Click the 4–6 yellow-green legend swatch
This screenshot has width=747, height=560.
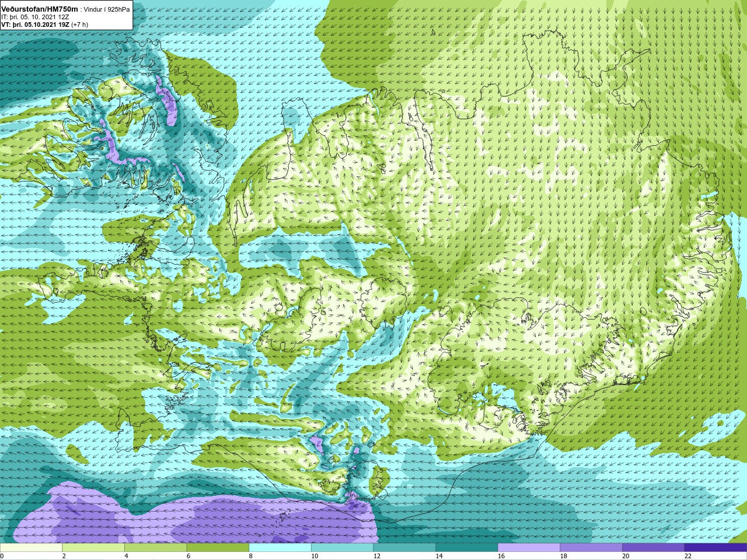(x=155, y=548)
